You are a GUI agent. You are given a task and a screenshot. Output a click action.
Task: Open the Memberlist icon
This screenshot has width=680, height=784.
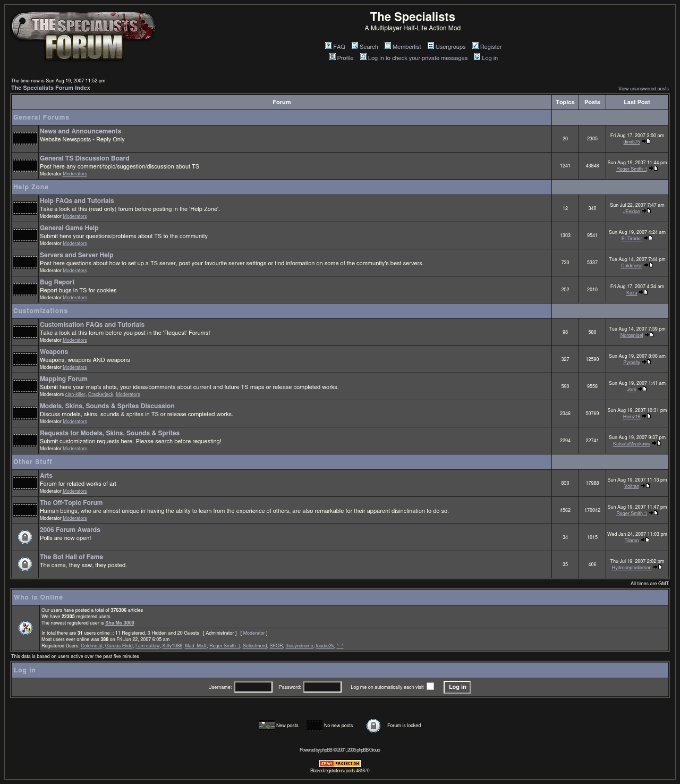click(x=388, y=46)
